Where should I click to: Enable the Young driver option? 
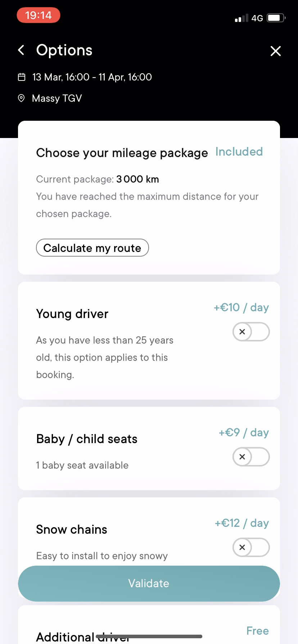click(x=251, y=332)
